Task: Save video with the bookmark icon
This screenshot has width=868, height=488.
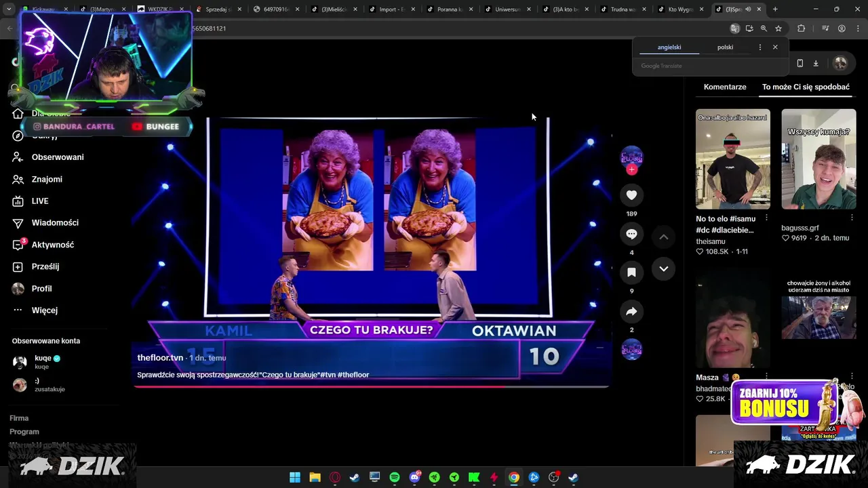Action: click(631, 272)
